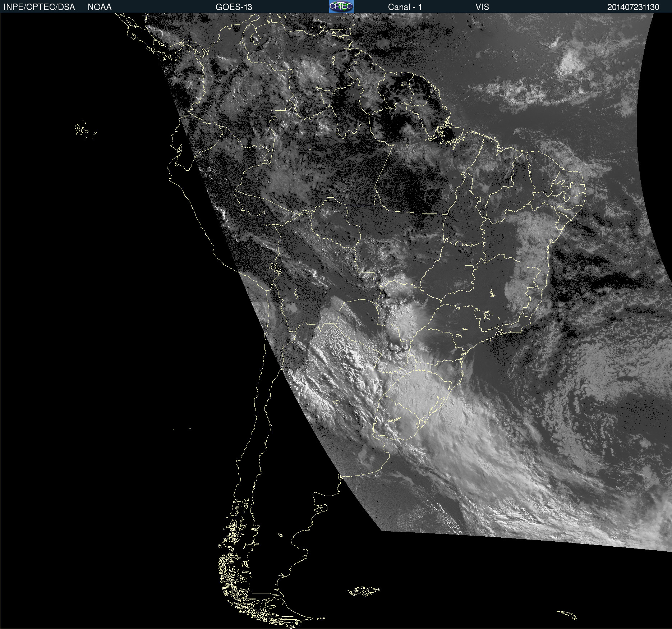Click the Canal - 1 channel label

(x=405, y=7)
